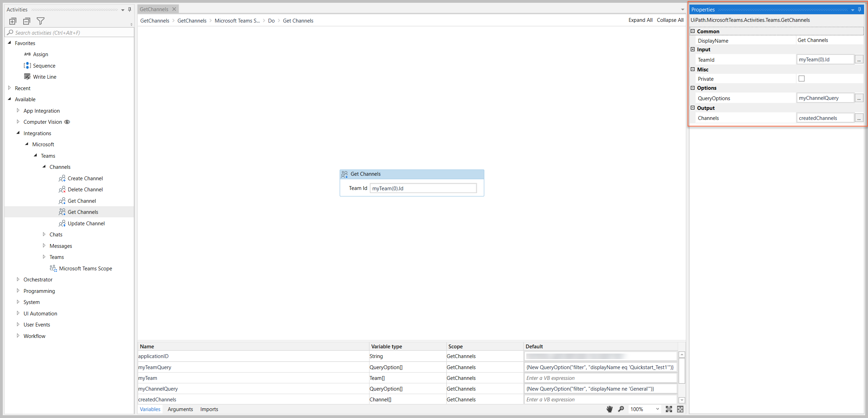Click the Collapse All activities icon
The width and height of the screenshot is (868, 418).
click(27, 21)
